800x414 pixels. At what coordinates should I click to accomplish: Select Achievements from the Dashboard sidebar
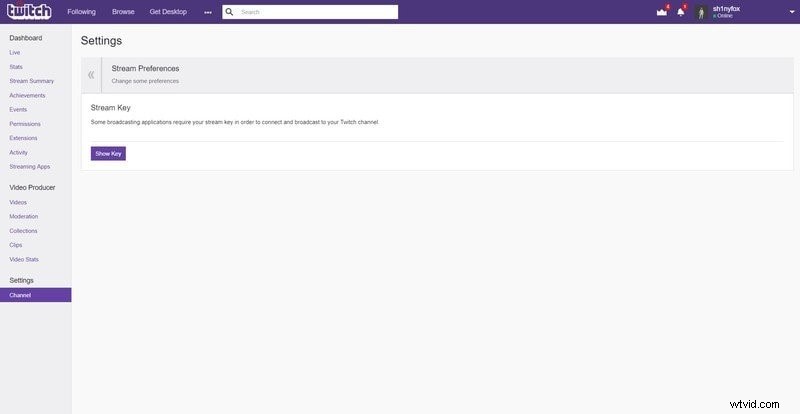[27, 95]
